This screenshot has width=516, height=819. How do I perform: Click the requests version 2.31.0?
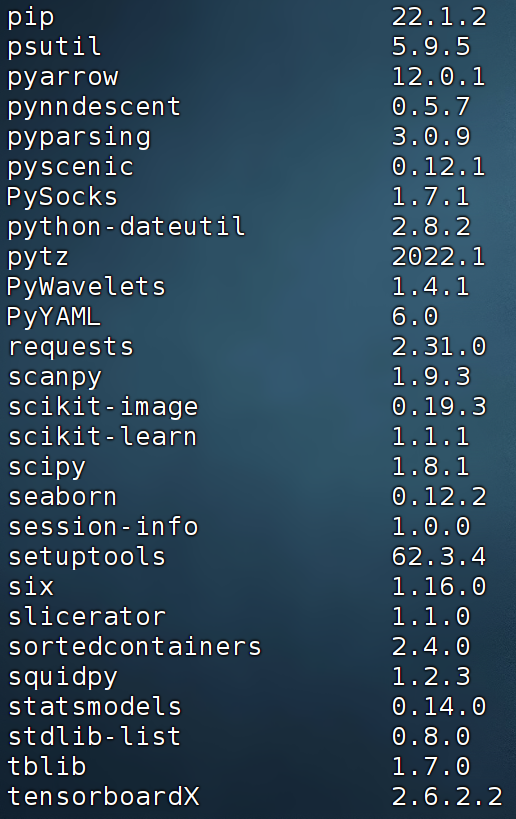tap(439, 346)
